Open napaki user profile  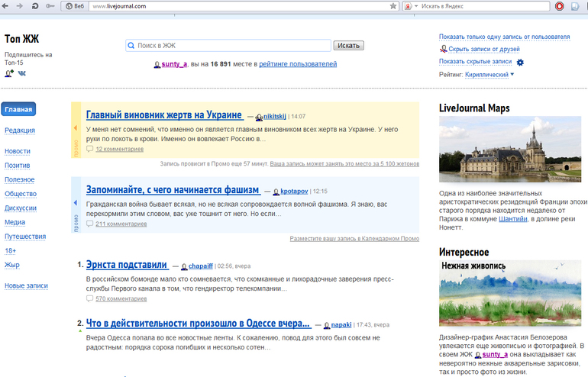pyautogui.click(x=341, y=325)
